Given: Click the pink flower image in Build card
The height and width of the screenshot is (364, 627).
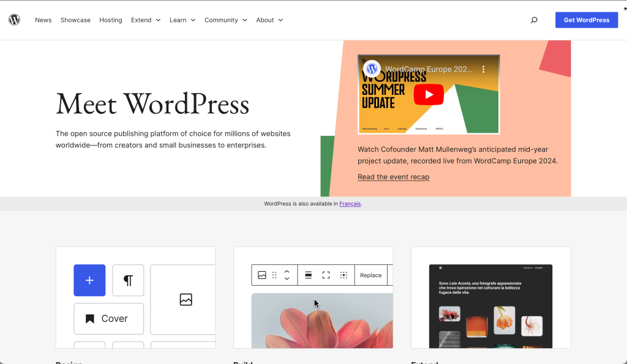Looking at the screenshot, I should click(x=322, y=321).
